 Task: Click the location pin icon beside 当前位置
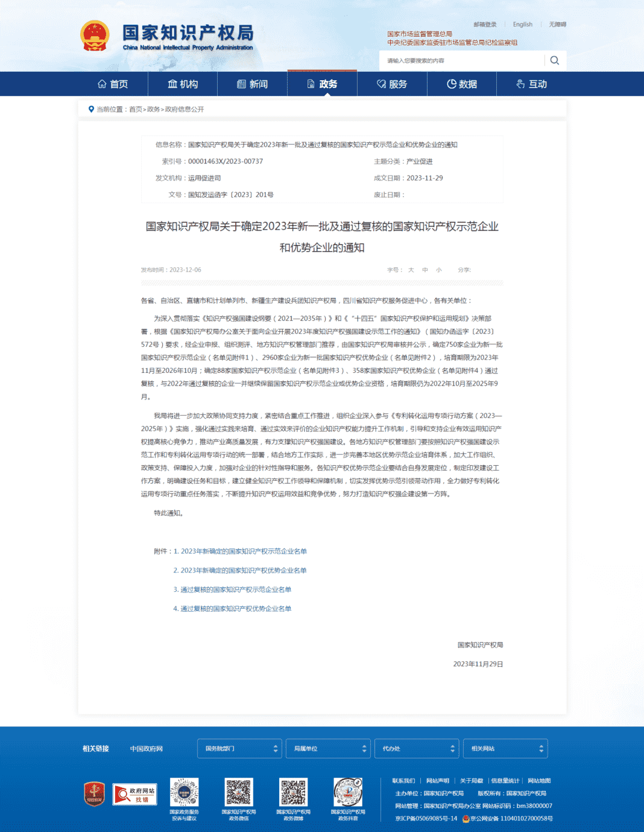91,109
